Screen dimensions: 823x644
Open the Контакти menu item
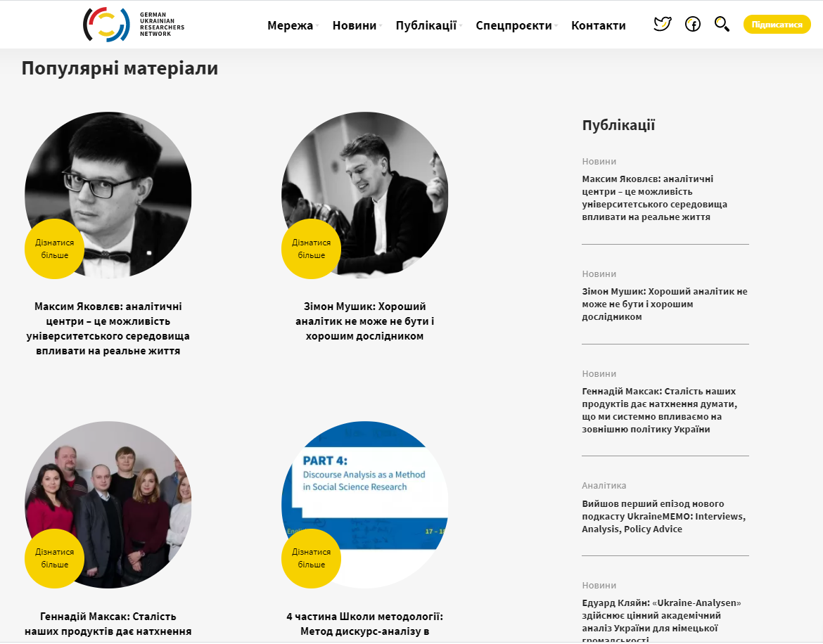[x=599, y=25]
